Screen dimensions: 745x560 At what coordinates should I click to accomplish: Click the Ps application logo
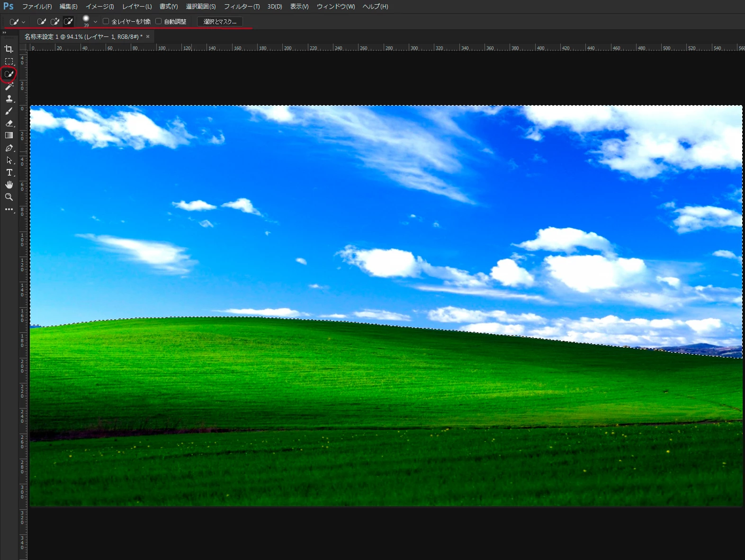9,6
